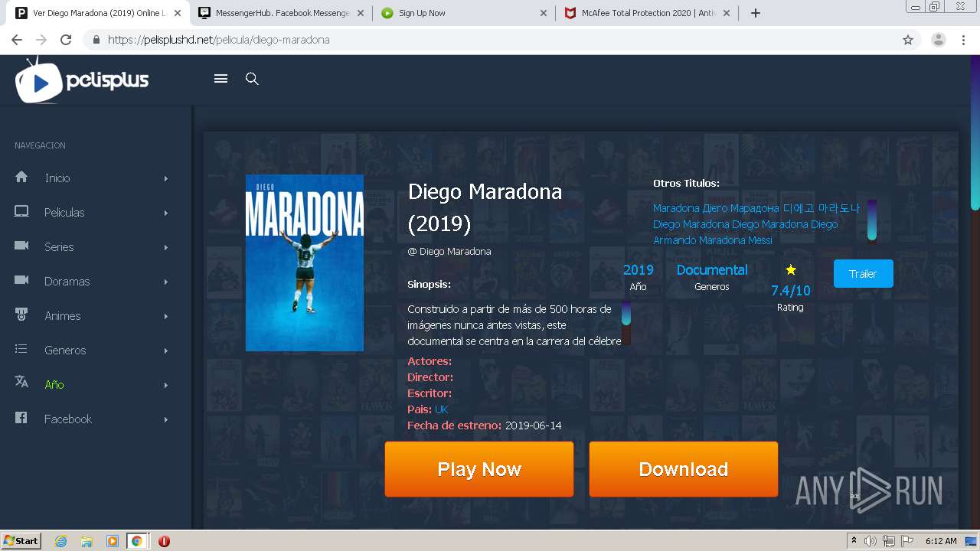The image size is (980, 551).
Task: Switch to the MessengerHub tab
Action: click(x=281, y=13)
